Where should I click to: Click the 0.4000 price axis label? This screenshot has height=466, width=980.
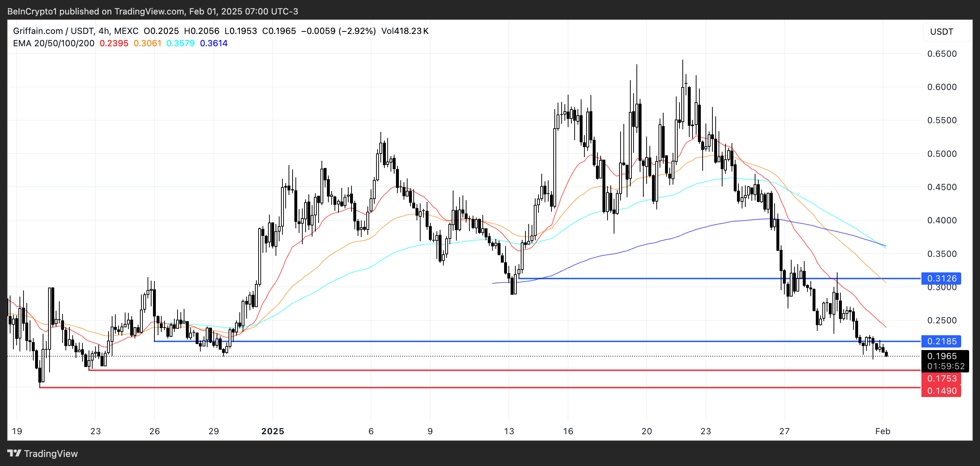click(x=942, y=220)
